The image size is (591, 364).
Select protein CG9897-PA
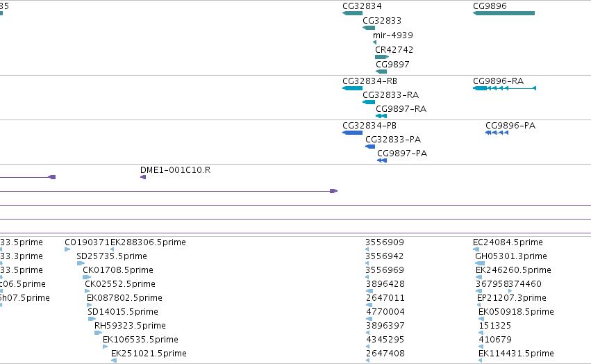(402, 154)
